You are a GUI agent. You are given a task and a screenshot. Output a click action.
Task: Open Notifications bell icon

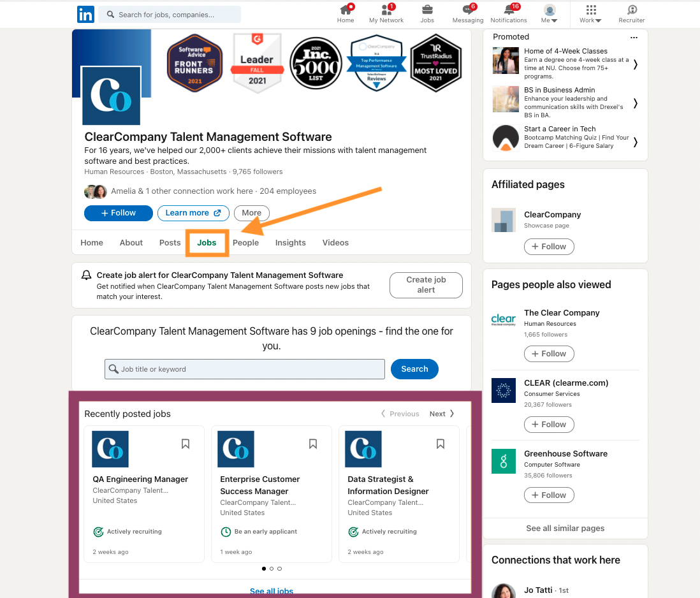click(x=509, y=14)
